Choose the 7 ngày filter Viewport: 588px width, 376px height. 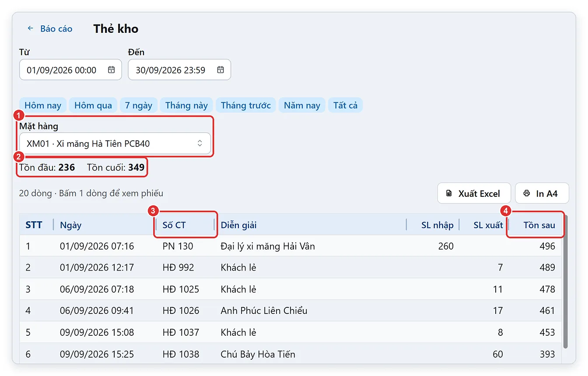(139, 105)
